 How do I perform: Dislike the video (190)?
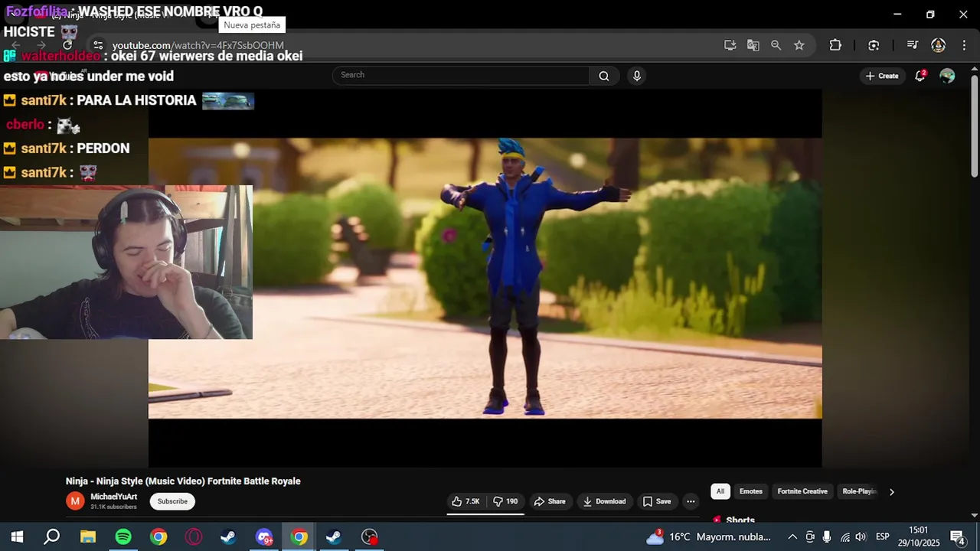(x=505, y=501)
